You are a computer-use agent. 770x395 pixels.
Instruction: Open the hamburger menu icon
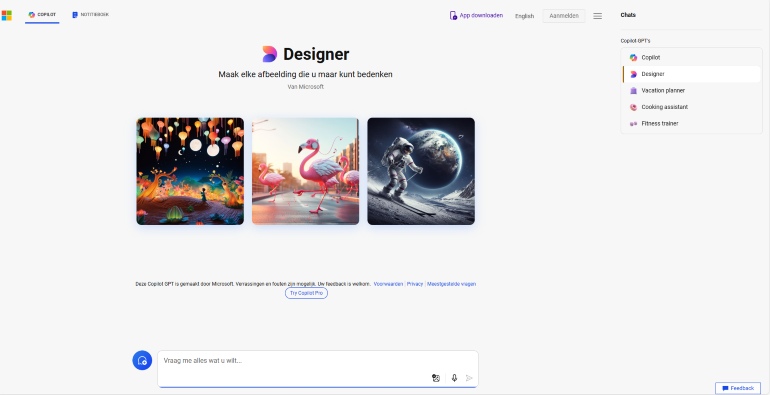(598, 16)
